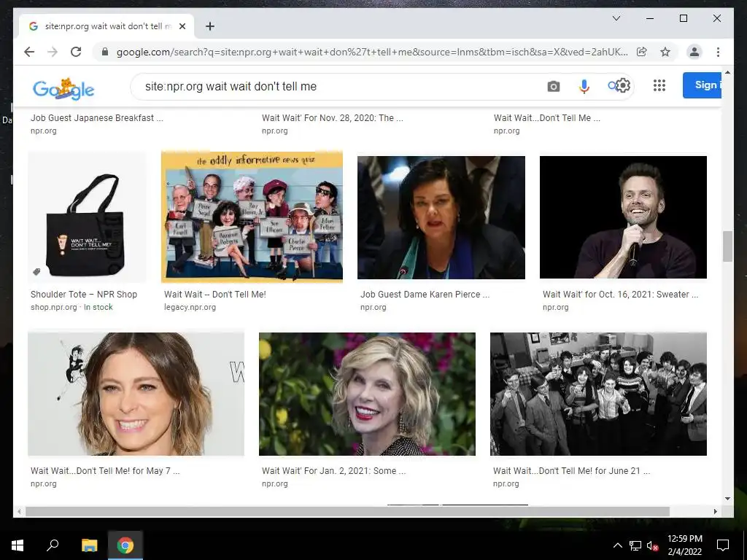Open 'Wait Wait' For Nov. 28, 2020 result

coord(332,118)
